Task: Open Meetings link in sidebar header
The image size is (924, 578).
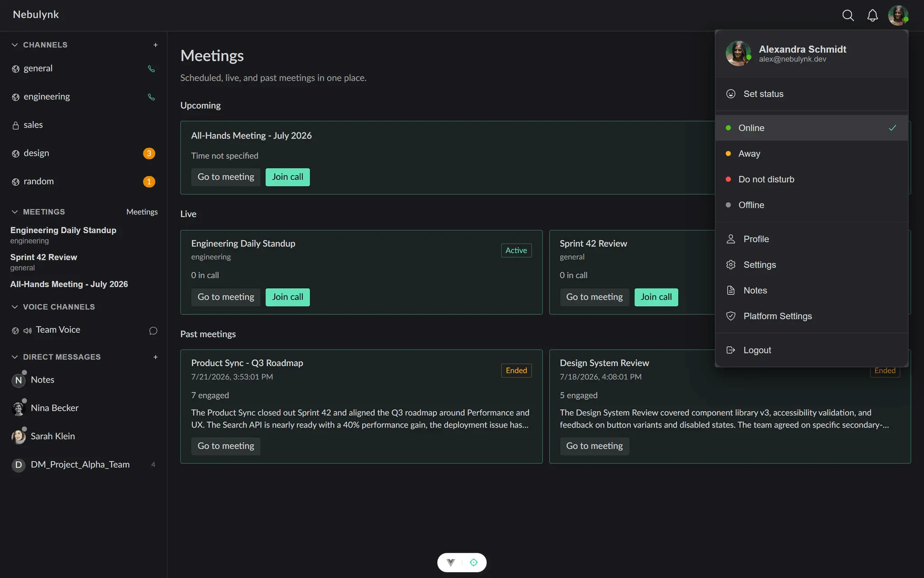Action: click(x=142, y=212)
